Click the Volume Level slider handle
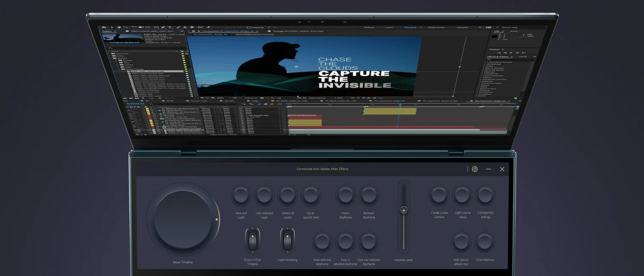This screenshot has height=276, width=644. coord(404,210)
